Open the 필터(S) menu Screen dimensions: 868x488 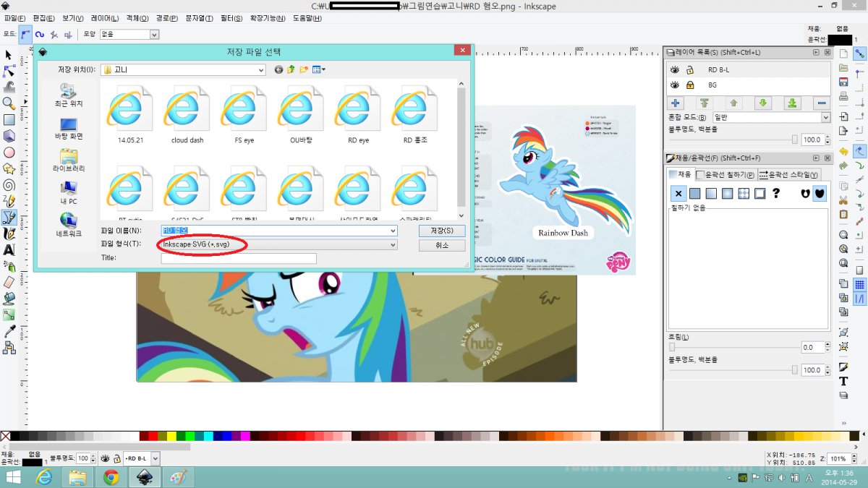click(x=231, y=18)
